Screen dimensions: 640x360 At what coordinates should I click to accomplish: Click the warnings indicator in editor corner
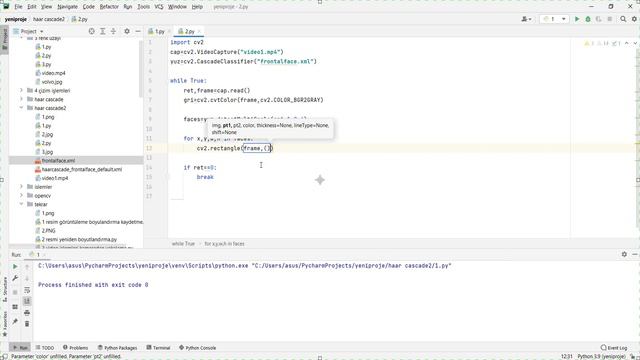602,43
